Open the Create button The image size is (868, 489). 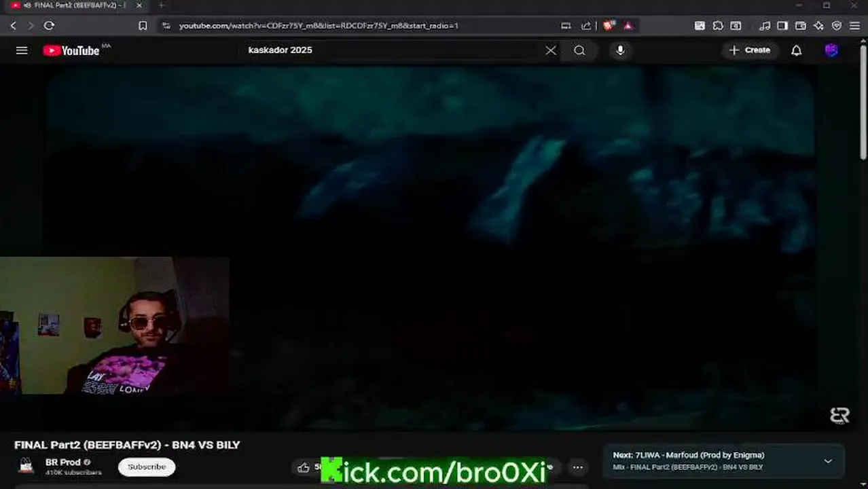(750, 50)
